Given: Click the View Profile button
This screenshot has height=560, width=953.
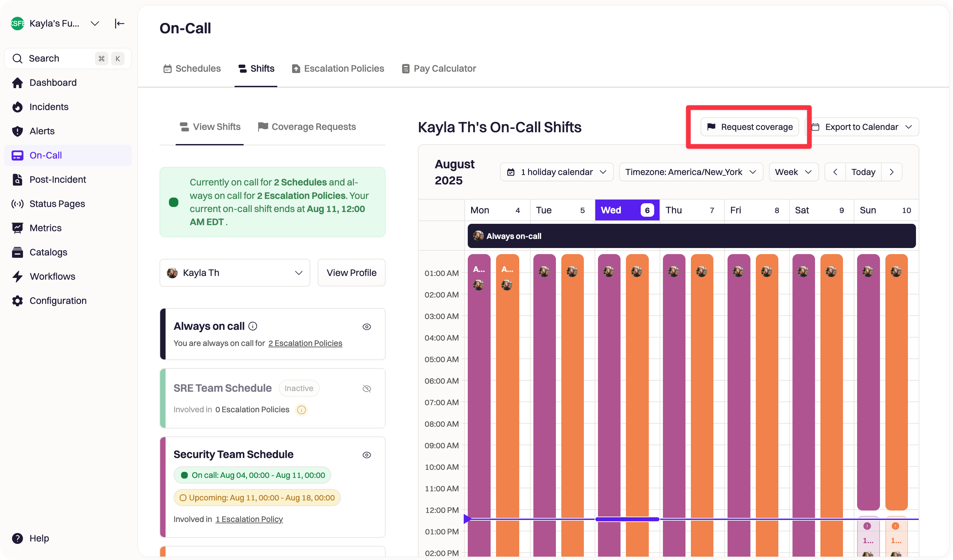Looking at the screenshot, I should (x=351, y=273).
